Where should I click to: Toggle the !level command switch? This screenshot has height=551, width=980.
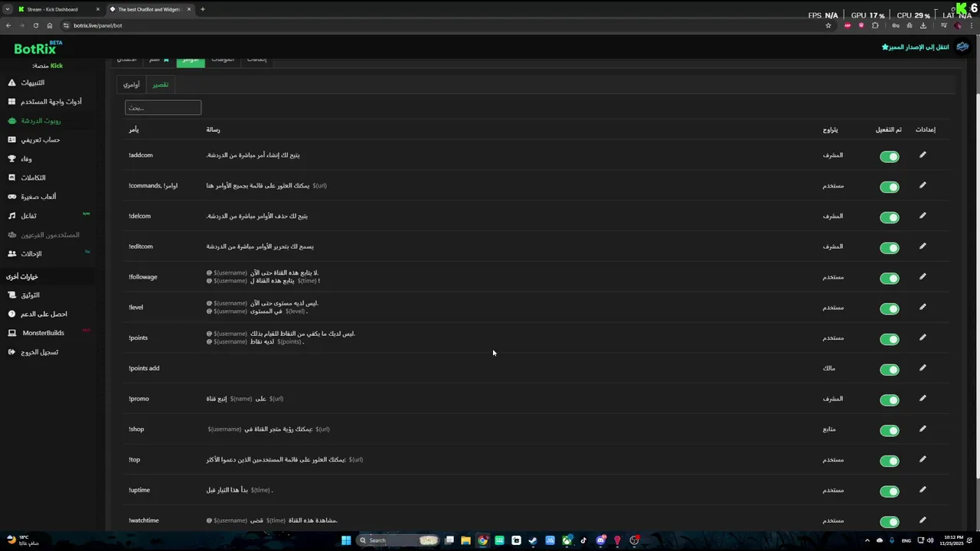889,308
